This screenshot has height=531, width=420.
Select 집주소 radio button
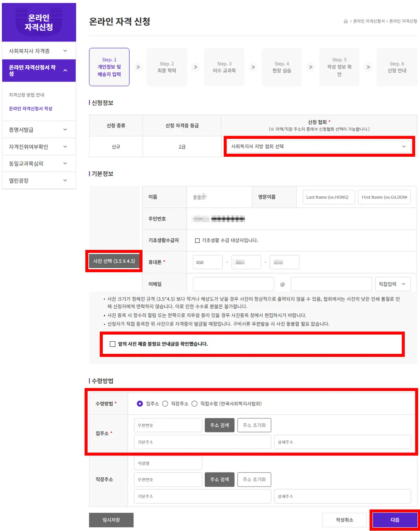click(140, 404)
